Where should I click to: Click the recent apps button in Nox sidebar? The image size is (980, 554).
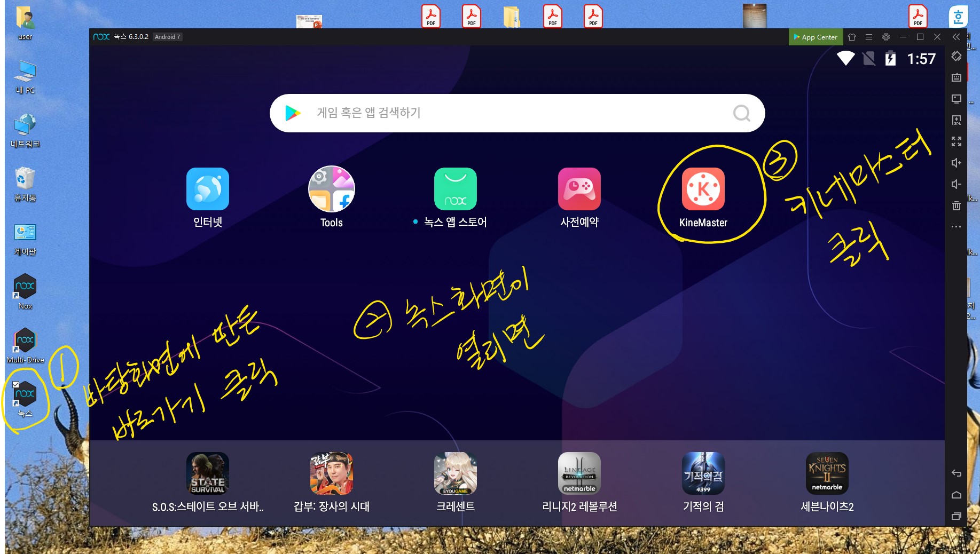[x=957, y=516]
